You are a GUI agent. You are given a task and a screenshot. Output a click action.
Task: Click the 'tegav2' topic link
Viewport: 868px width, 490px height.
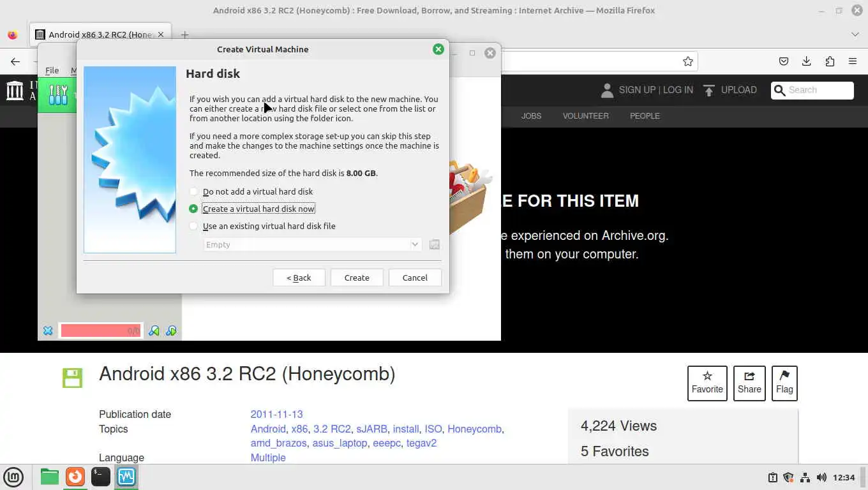[x=421, y=443]
